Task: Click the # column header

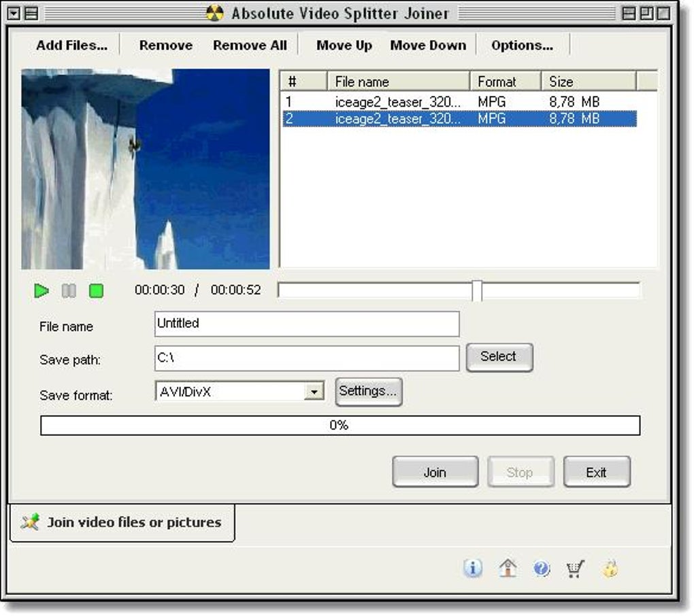Action: [x=304, y=82]
